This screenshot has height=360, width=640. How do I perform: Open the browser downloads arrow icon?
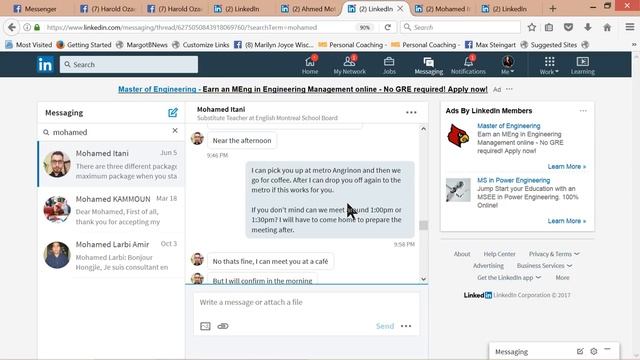pos(587,27)
